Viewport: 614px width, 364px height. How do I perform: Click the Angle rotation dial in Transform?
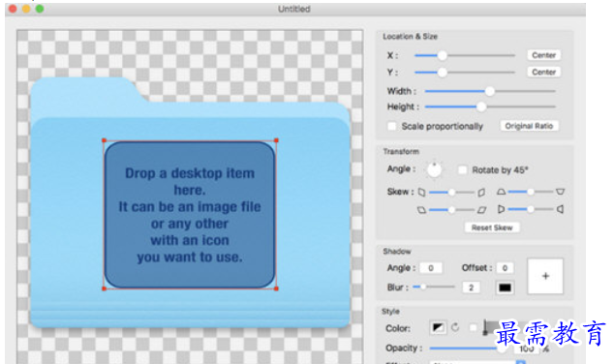tap(434, 169)
